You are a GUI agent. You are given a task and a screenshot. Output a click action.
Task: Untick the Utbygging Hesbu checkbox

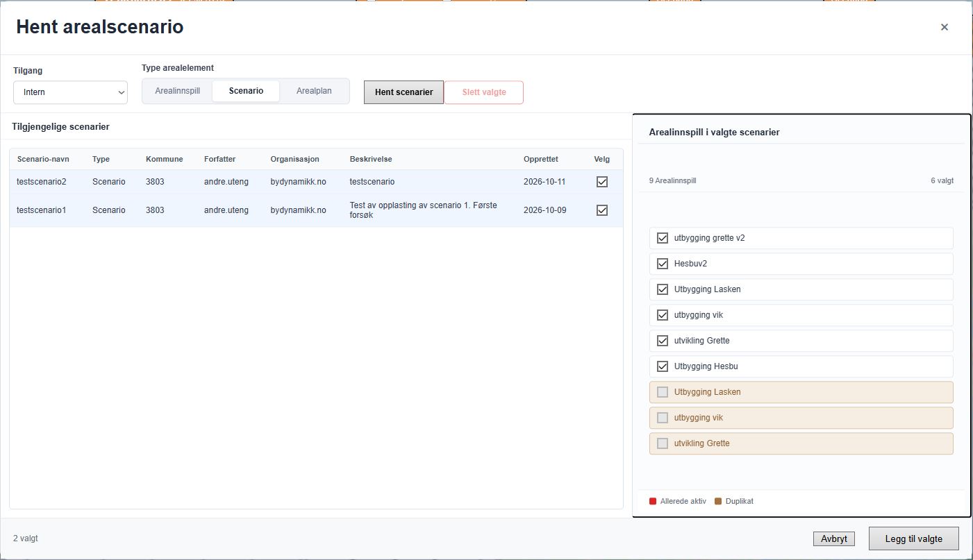[x=663, y=366]
